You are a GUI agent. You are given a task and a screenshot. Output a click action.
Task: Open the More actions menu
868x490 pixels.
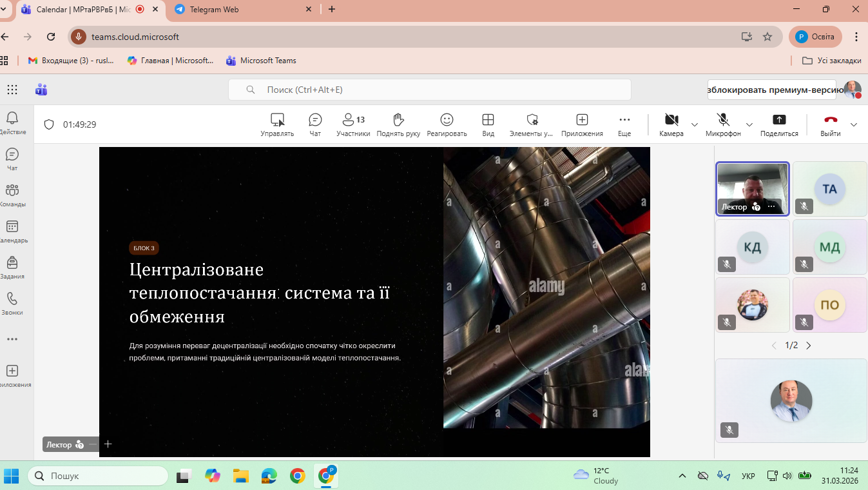tap(624, 124)
